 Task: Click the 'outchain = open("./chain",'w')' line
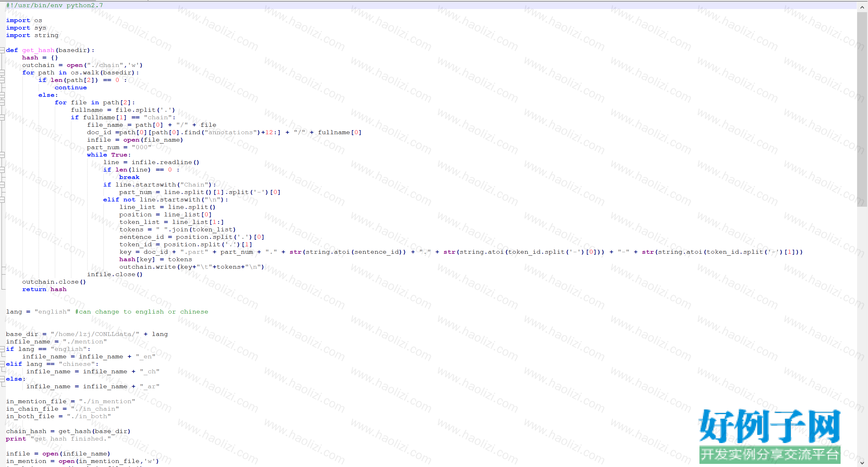pos(83,65)
